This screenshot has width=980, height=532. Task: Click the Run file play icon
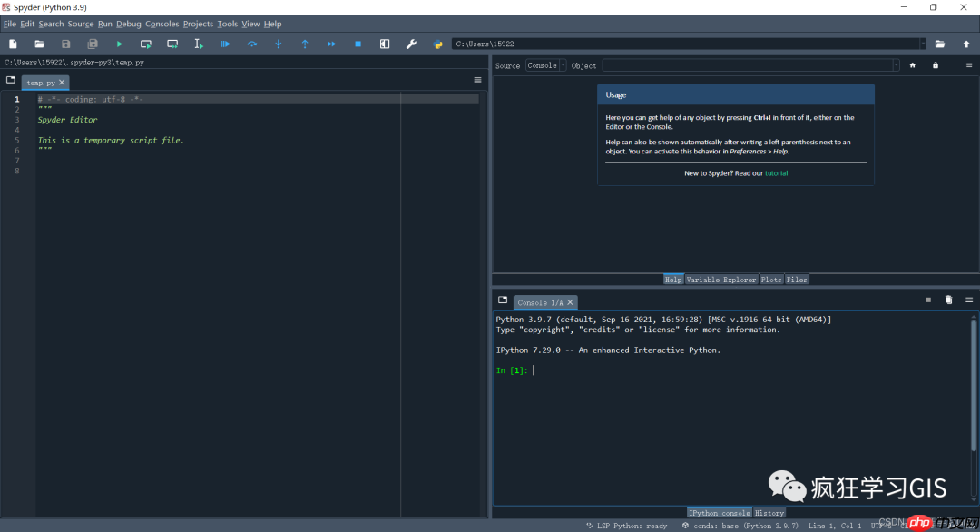[119, 44]
